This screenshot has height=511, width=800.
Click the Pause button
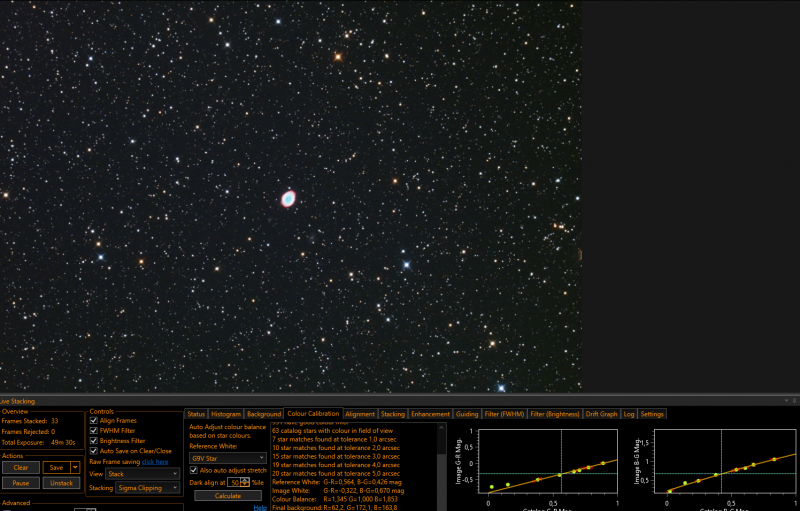(x=21, y=483)
